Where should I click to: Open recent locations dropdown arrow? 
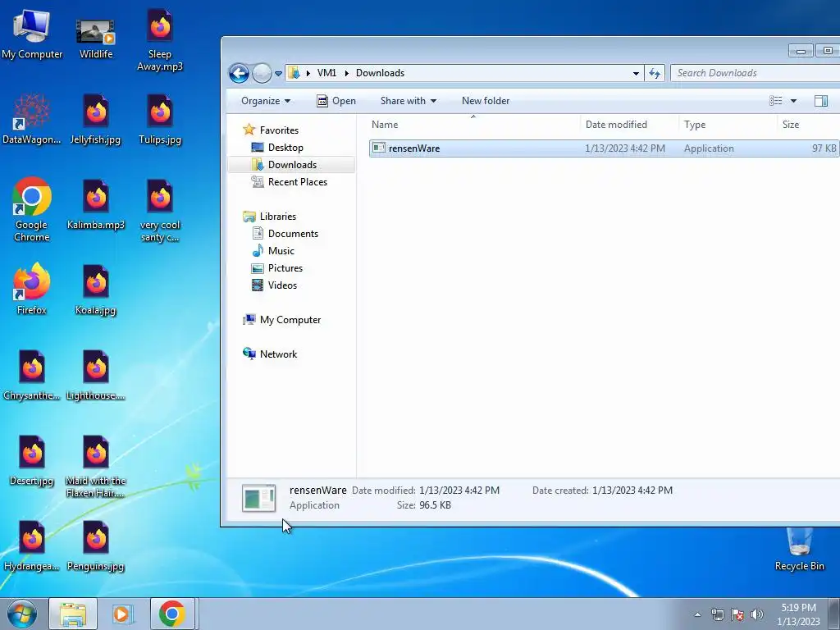click(279, 73)
